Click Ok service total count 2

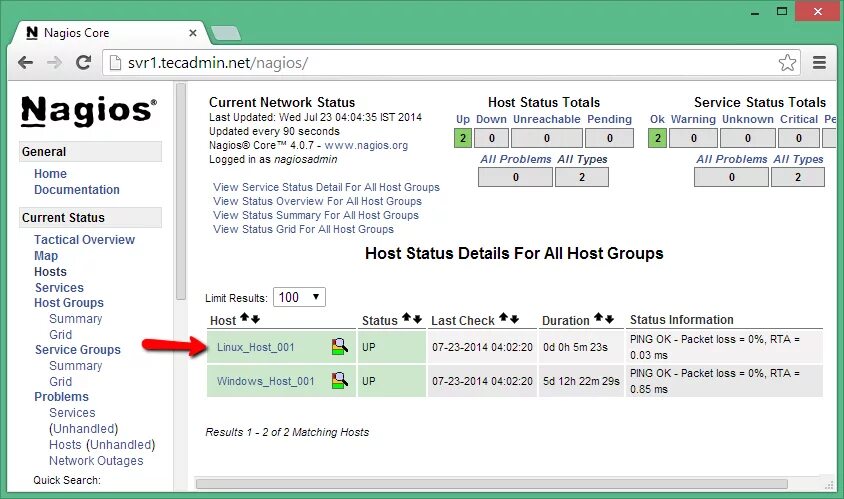click(x=657, y=138)
